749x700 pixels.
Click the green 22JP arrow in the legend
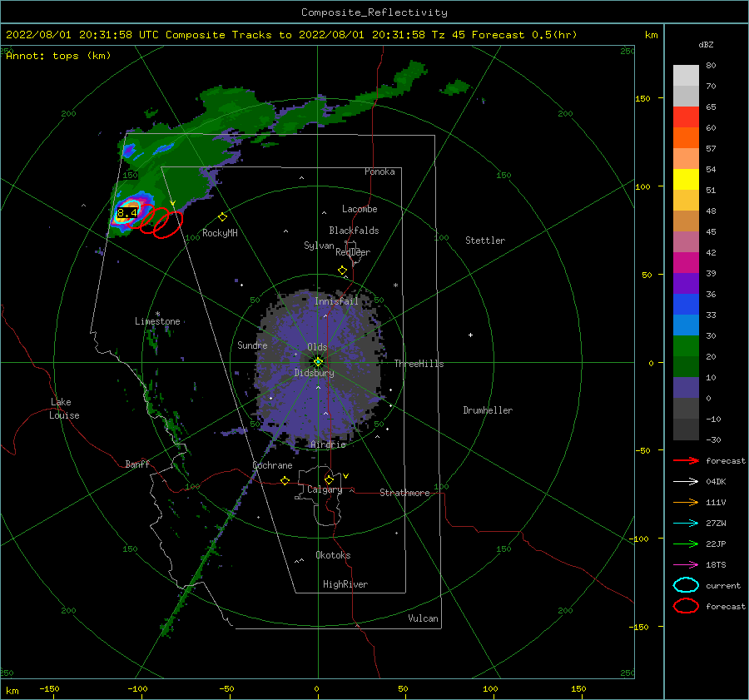[x=686, y=544]
